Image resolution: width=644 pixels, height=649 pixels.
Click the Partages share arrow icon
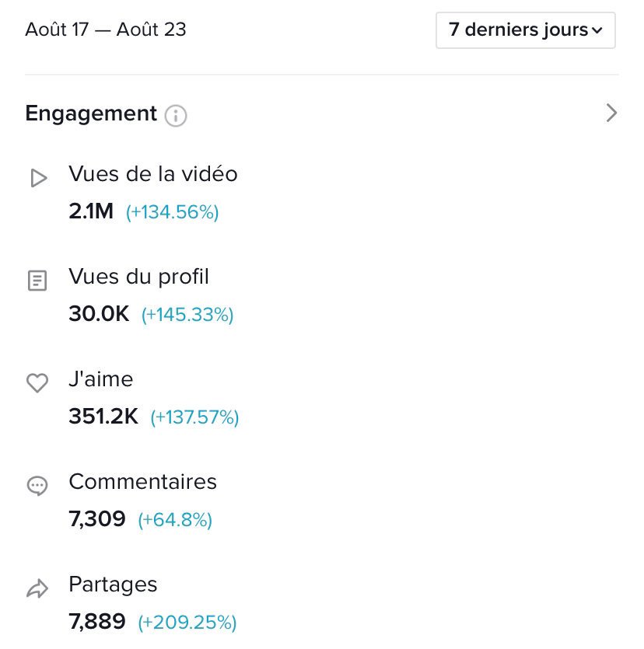[37, 588]
